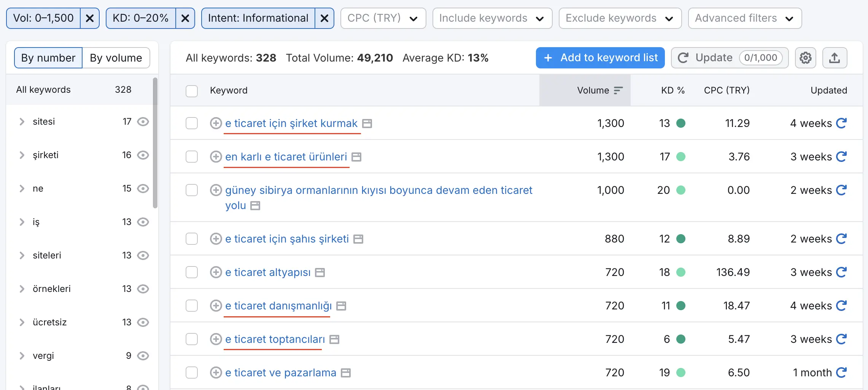The height and width of the screenshot is (390, 868).
Task: Open the Advanced filters dropdown
Action: (745, 18)
